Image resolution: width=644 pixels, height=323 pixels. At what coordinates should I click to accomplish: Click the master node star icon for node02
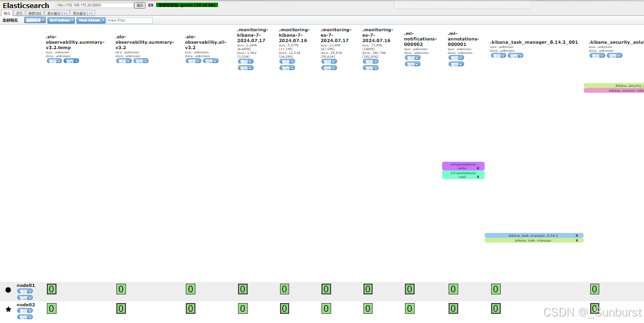pos(8,309)
